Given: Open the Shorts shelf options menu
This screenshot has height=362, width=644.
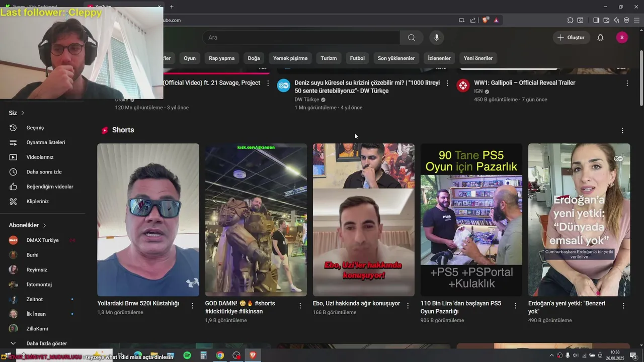Looking at the screenshot, I should pyautogui.click(x=622, y=130).
